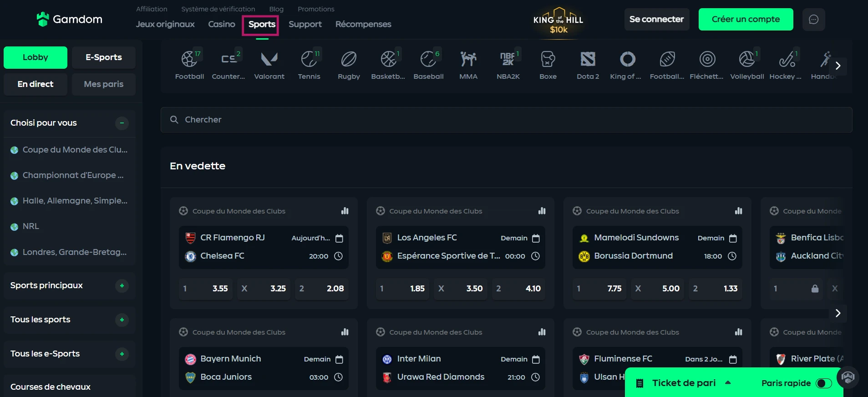Switch to the Lobby tab
This screenshot has width=868, height=397.
point(36,57)
